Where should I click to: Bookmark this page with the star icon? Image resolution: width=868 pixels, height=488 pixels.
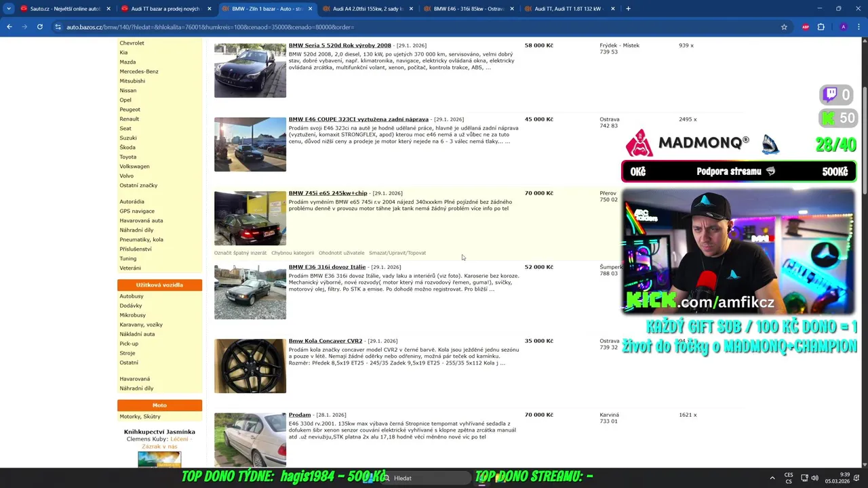tap(784, 27)
